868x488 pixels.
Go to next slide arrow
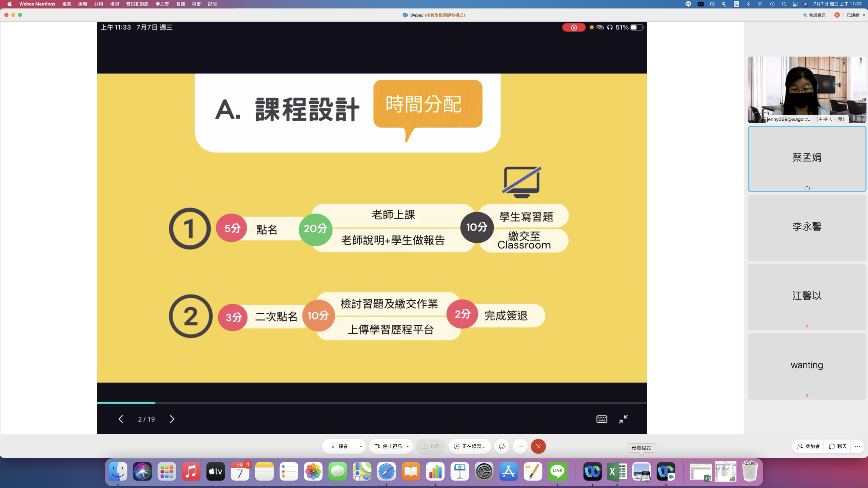tap(172, 419)
